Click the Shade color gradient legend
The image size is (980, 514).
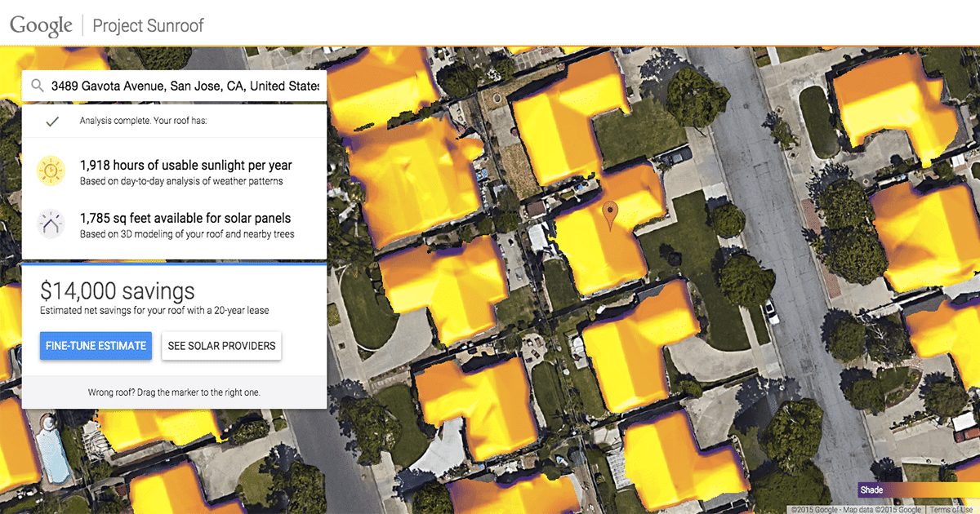(915, 490)
